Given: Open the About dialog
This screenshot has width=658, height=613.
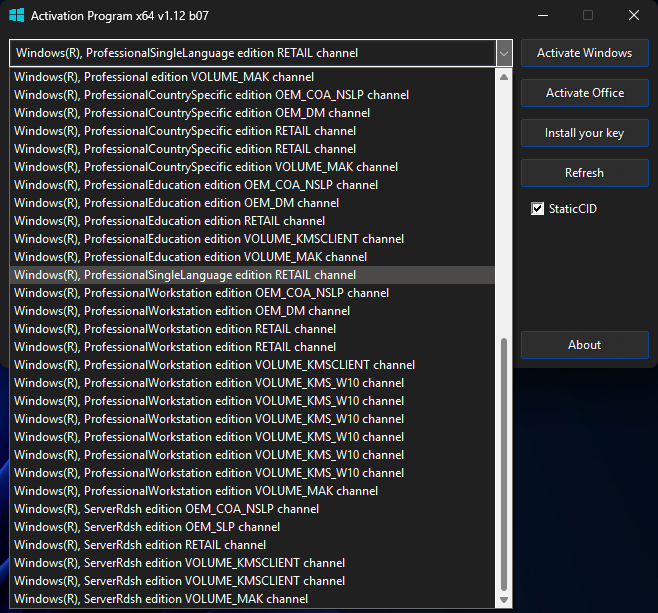Looking at the screenshot, I should pos(585,345).
